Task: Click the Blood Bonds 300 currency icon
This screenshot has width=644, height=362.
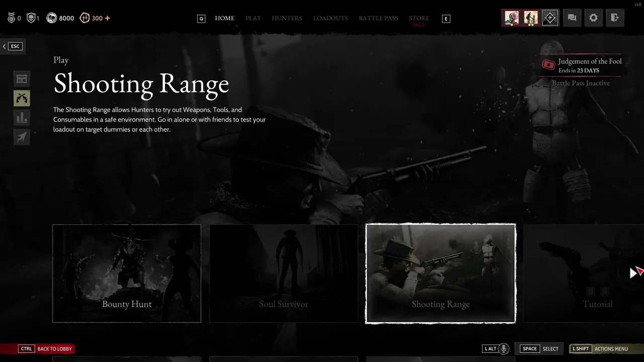Action: [x=85, y=18]
